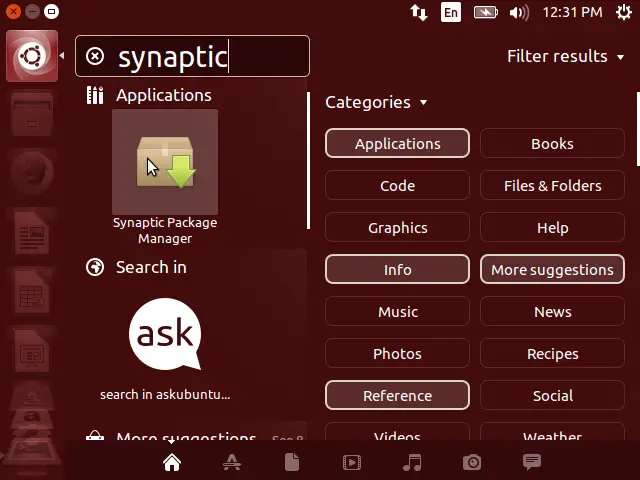Open LibreOffice Writer from the launcher

(x=32, y=233)
